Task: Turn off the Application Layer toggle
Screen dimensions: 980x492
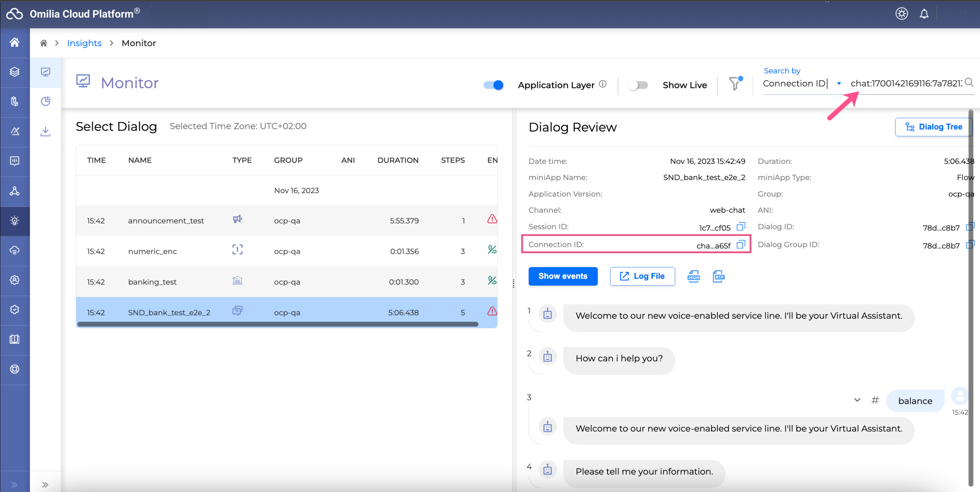Action: pyautogui.click(x=493, y=85)
